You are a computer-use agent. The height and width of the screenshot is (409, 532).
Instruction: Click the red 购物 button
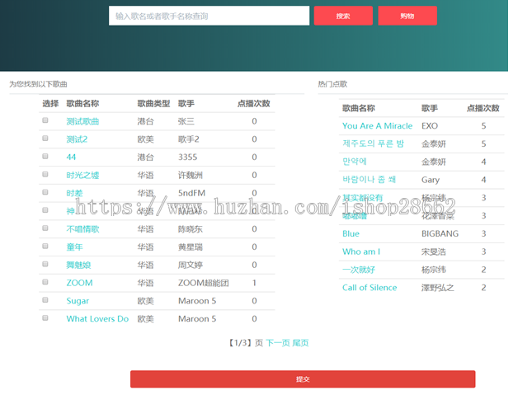pos(407,16)
